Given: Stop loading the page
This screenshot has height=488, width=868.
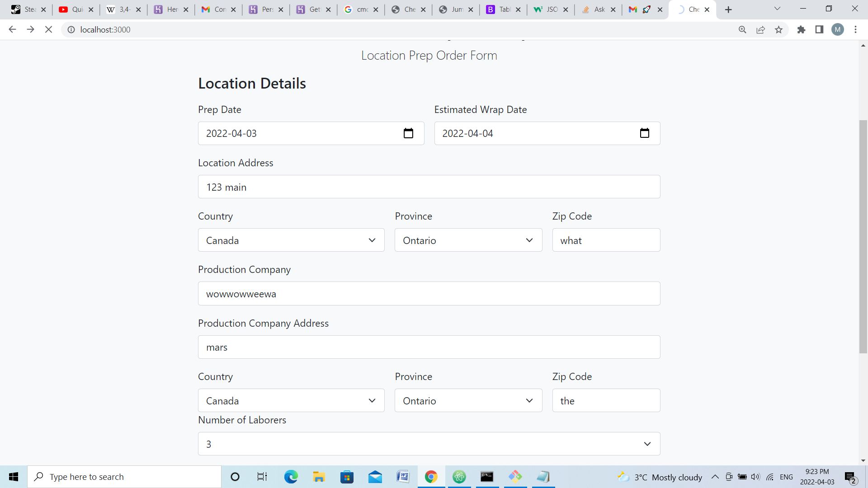Looking at the screenshot, I should pos(48,30).
